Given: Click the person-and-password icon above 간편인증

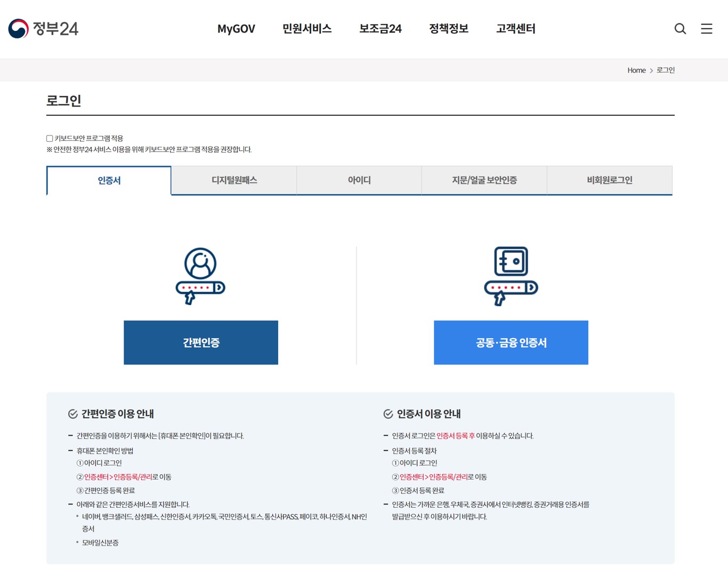Looking at the screenshot, I should point(200,275).
